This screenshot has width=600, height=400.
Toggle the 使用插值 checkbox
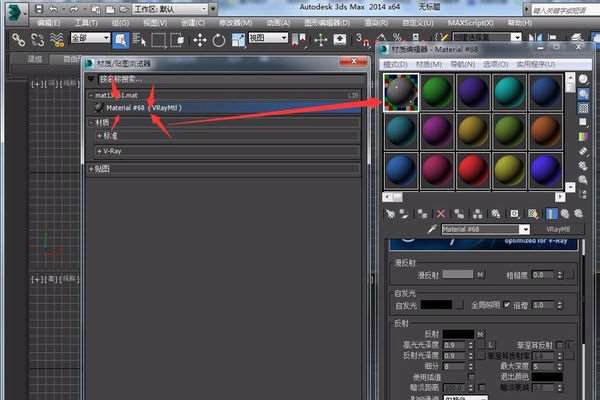coord(471,377)
